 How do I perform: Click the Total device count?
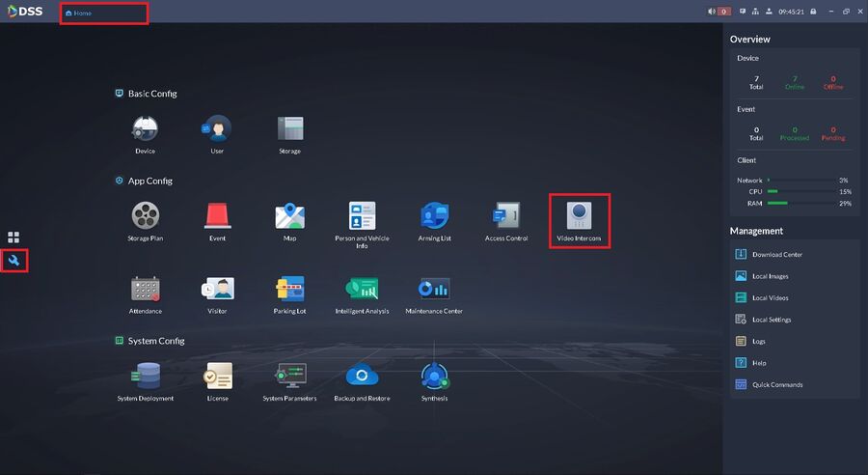click(756, 83)
